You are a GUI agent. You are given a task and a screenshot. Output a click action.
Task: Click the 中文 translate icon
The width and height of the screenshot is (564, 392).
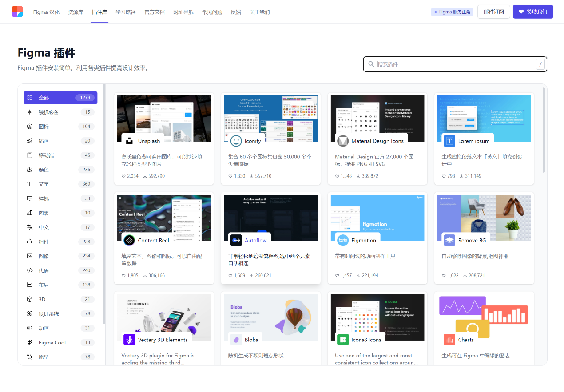click(30, 227)
